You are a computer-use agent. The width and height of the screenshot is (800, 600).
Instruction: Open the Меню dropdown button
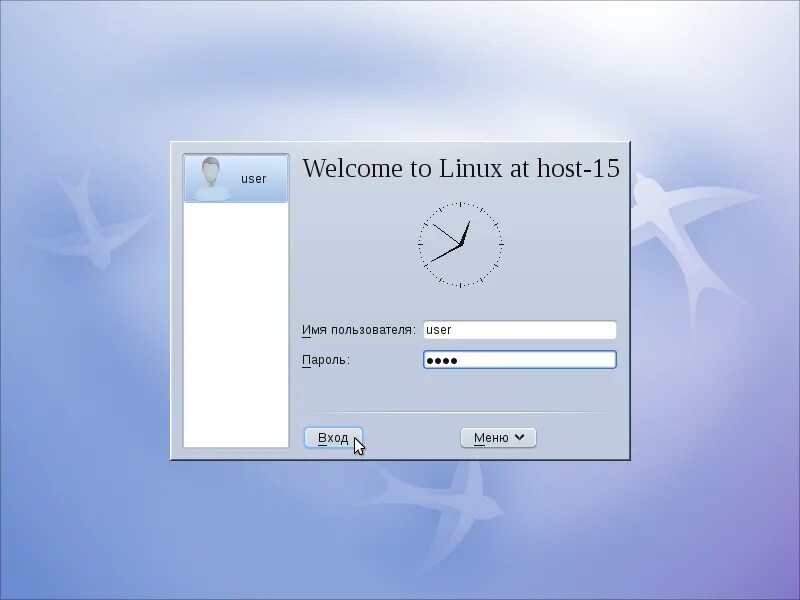pos(498,438)
